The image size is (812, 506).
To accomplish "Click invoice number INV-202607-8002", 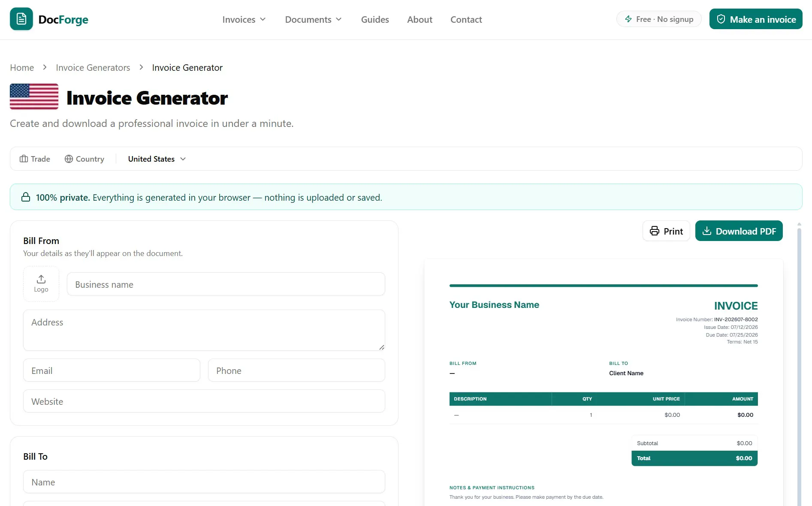I will [736, 319].
